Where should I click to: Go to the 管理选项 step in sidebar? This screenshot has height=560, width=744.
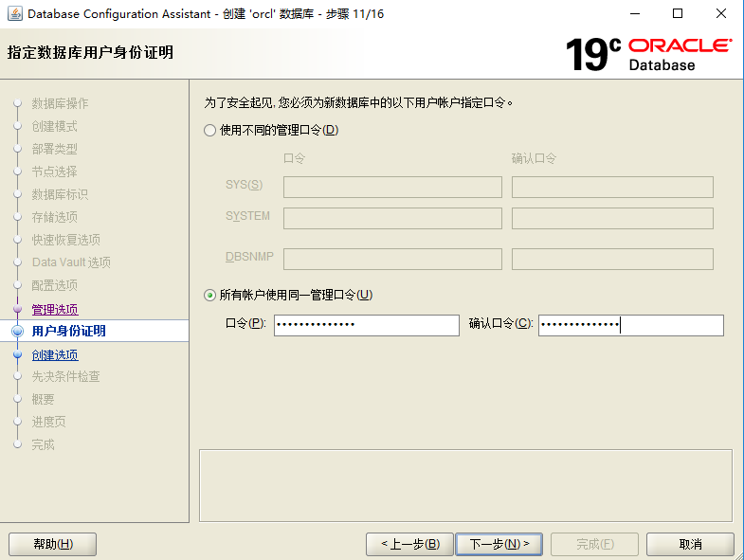tap(55, 310)
